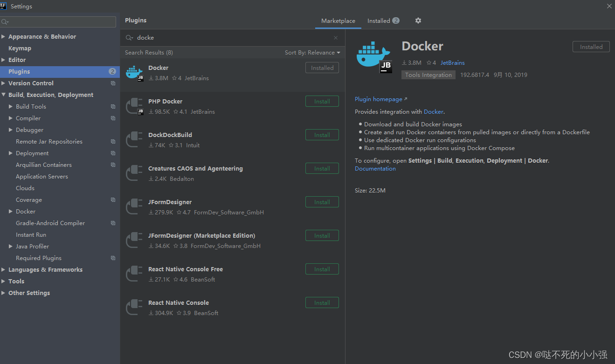
Task: Click the Plugins update count badge in the sidebar
Action: coord(112,72)
